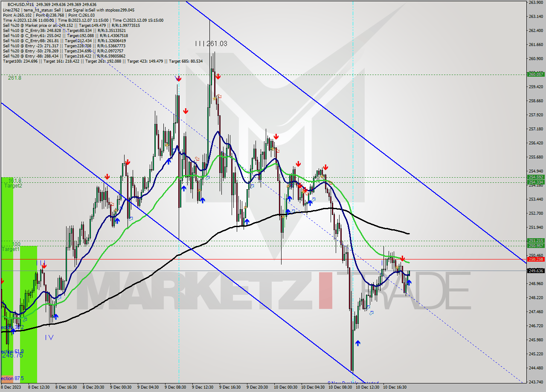Click 252.700 on the price axis
Viewport: 546px width, 392px height.
tap(536, 213)
